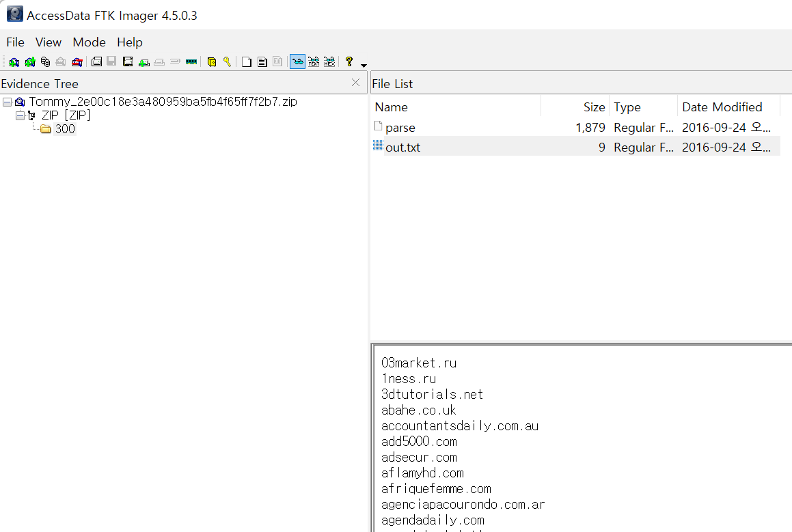Select the ZIP [ZIP] tree item
792x532 pixels.
(66, 115)
